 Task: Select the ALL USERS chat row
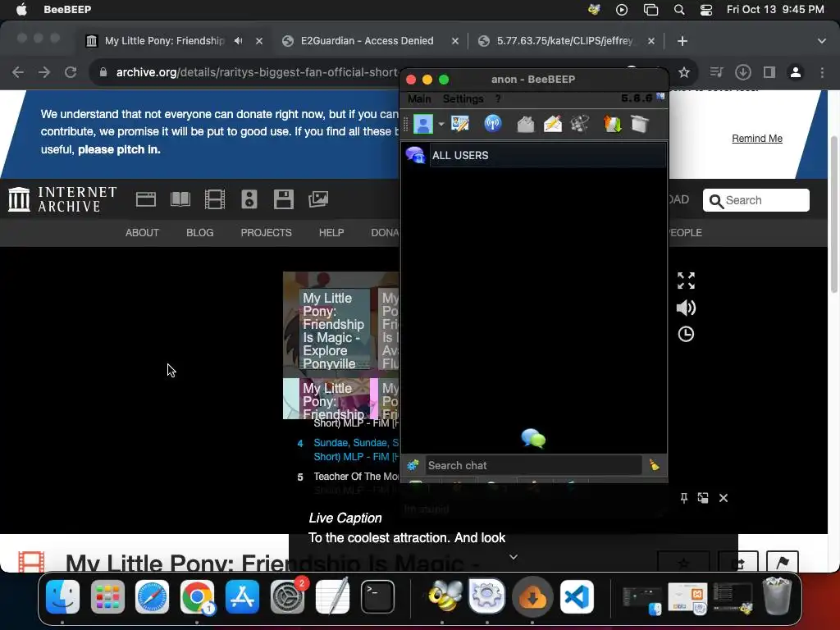(x=534, y=155)
